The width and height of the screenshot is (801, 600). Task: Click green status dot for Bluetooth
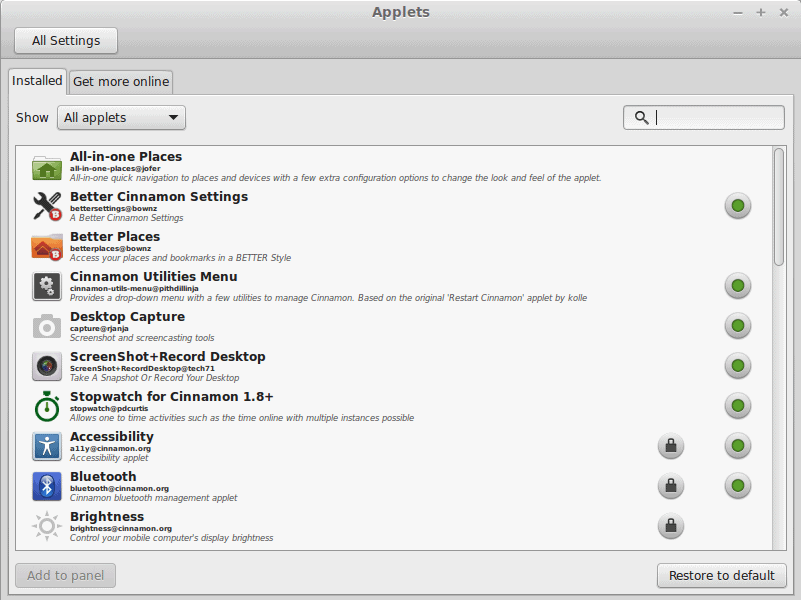point(738,486)
